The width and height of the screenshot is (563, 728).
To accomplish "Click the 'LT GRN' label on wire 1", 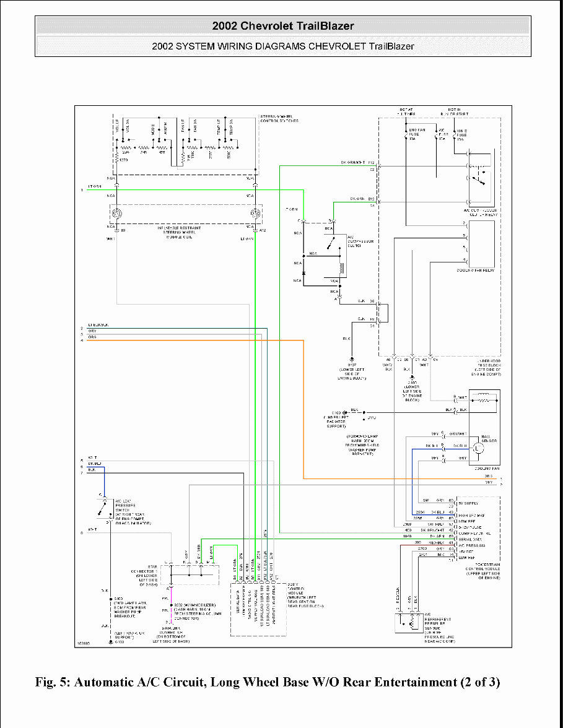I will 94,186.
